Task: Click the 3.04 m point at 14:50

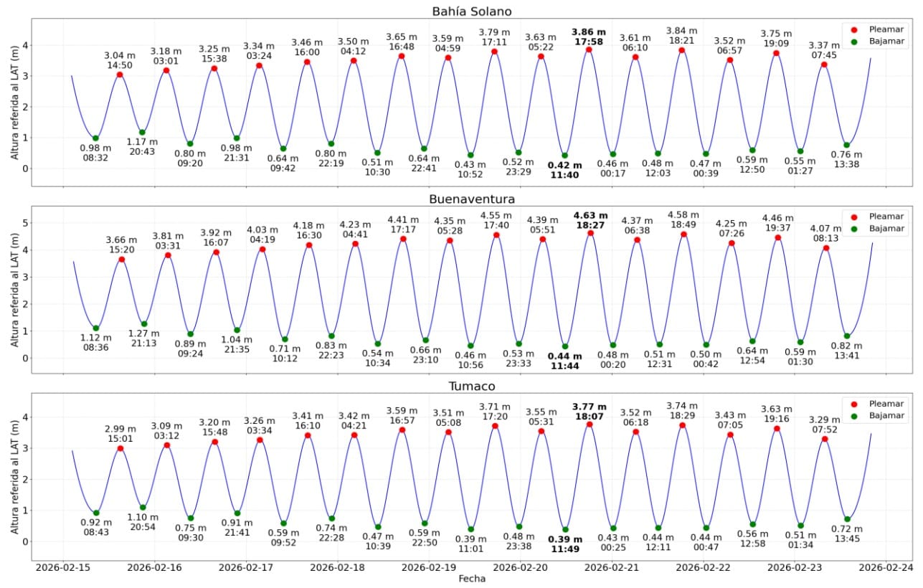Action: (x=120, y=75)
